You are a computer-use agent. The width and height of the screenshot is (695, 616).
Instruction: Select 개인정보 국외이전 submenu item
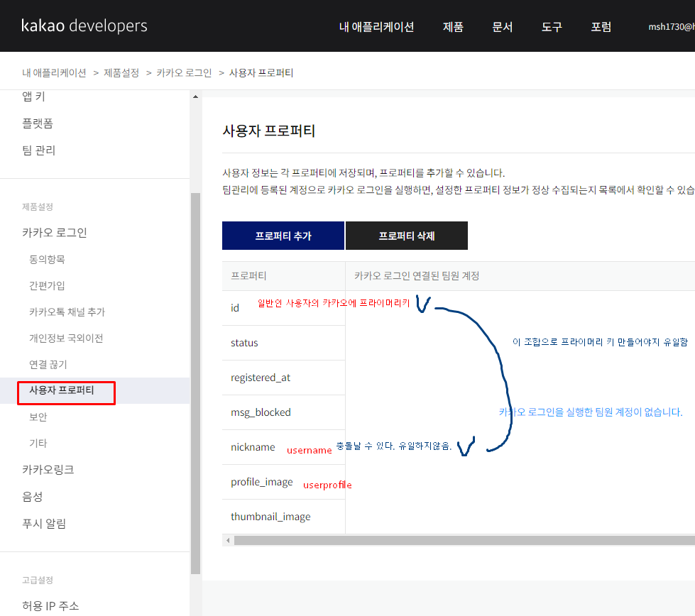click(x=66, y=338)
